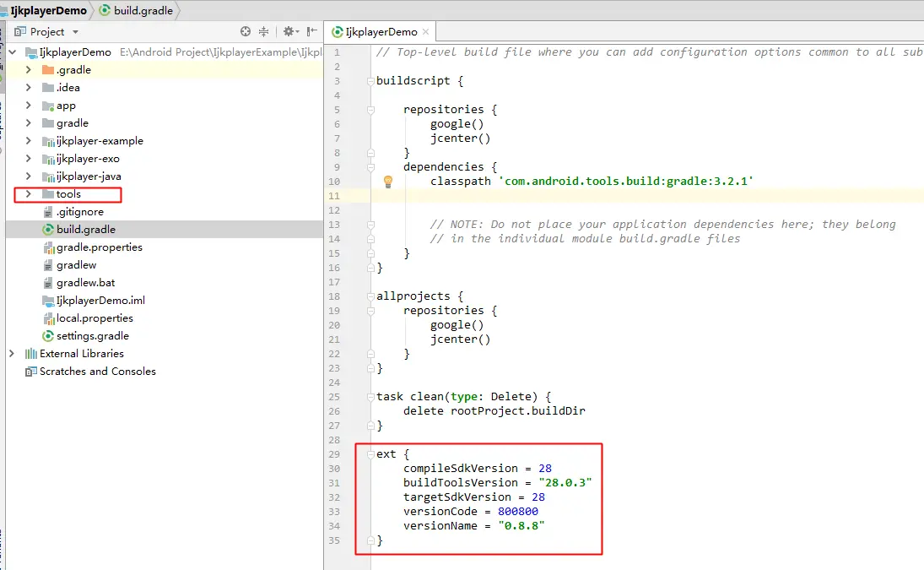Select the build.gradle file icon in tree
Image resolution: width=924 pixels, height=570 pixels.
point(48,230)
